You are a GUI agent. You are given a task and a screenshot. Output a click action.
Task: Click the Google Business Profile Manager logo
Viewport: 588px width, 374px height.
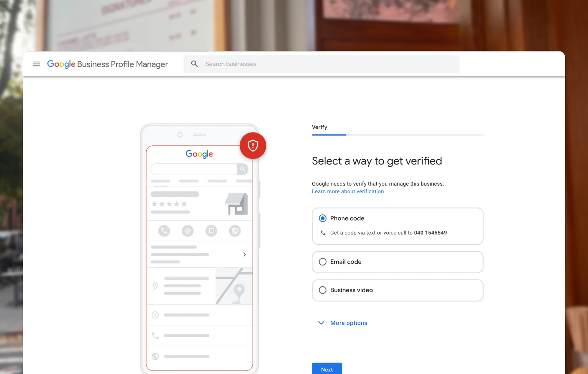coord(108,64)
